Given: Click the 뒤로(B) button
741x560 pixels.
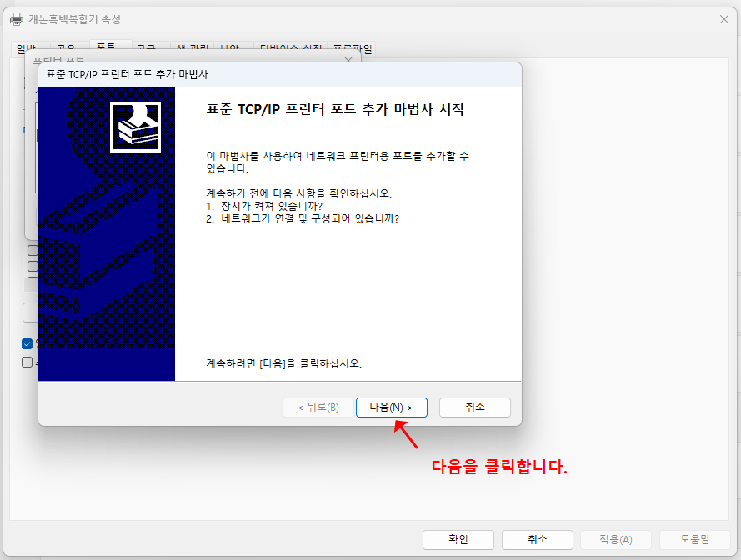Looking at the screenshot, I should click(x=318, y=407).
